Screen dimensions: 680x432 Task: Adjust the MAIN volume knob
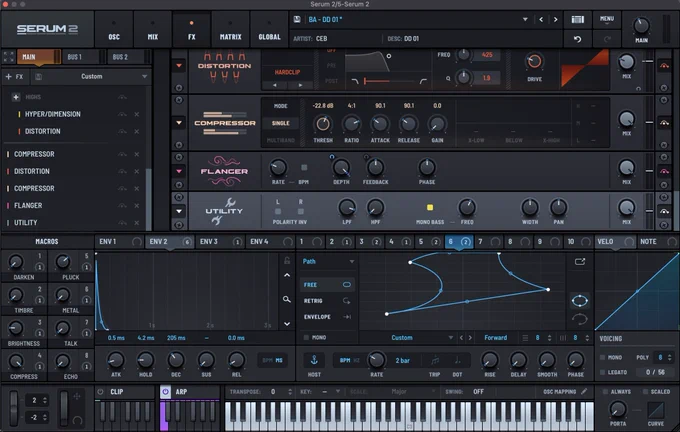pos(641,26)
